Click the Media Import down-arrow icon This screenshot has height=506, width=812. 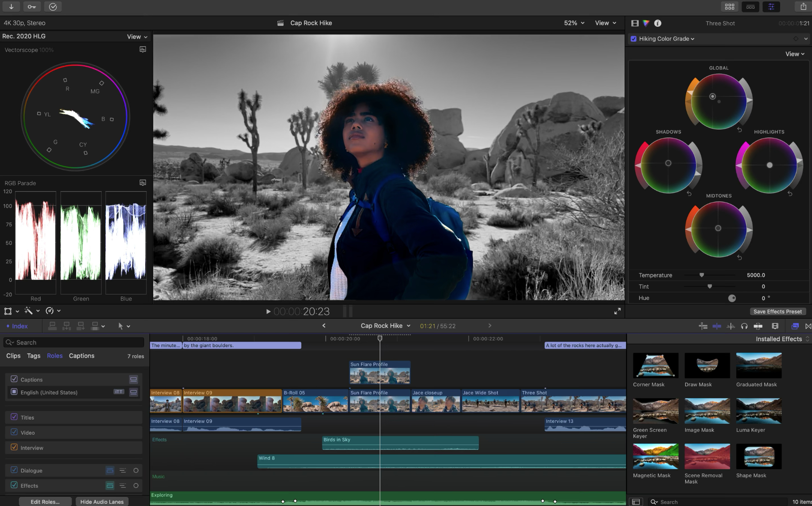coord(12,6)
